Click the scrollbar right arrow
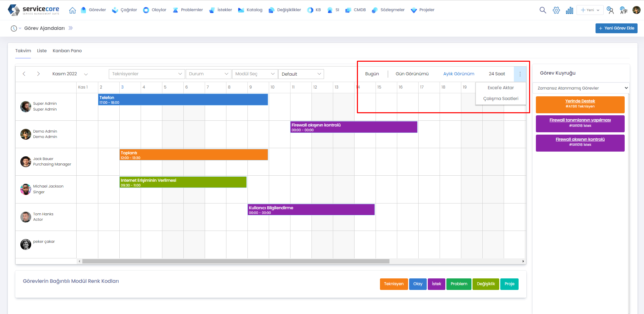Viewport: 644px width, 314px height. click(523, 261)
